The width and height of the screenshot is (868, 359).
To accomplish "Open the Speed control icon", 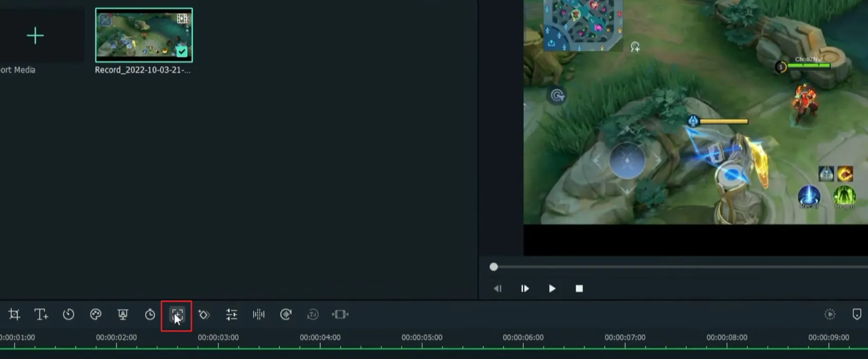I will (x=68, y=314).
